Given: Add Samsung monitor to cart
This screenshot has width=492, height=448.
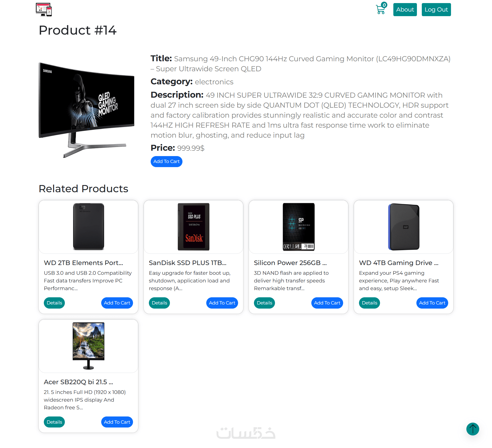Looking at the screenshot, I should point(166,161).
